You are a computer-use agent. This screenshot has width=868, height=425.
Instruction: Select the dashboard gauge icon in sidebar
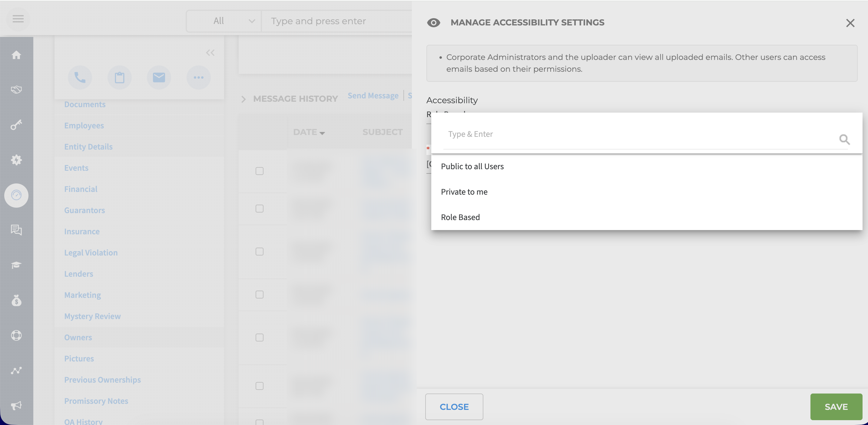click(x=16, y=195)
